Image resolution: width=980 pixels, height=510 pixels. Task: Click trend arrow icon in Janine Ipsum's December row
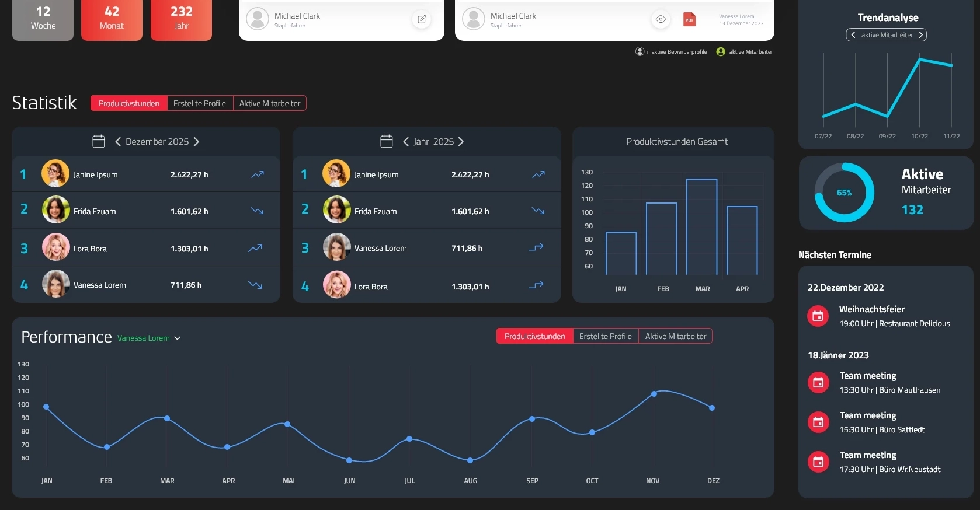pos(258,174)
